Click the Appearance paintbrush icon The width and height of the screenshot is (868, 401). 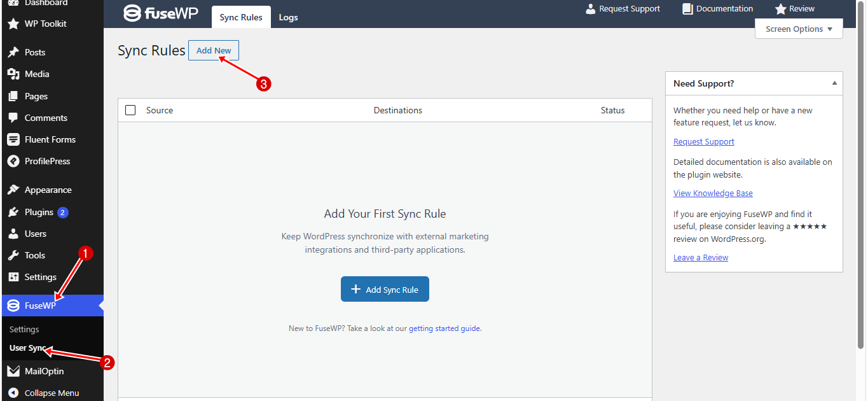[x=13, y=190]
